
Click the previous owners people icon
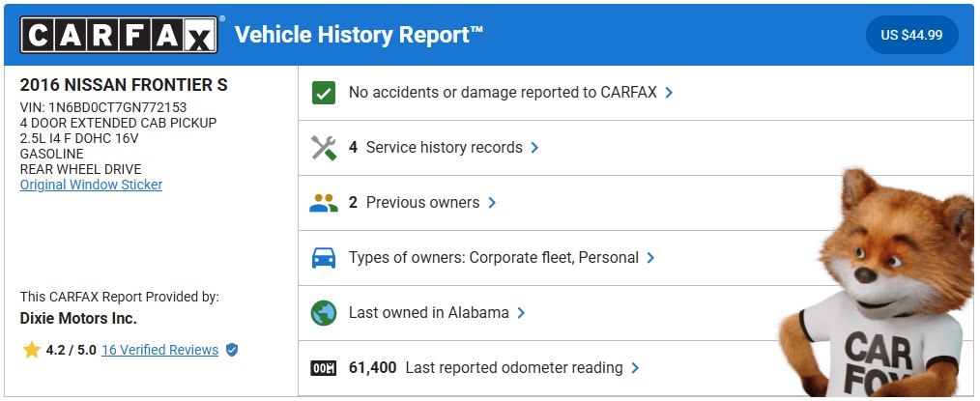click(324, 203)
